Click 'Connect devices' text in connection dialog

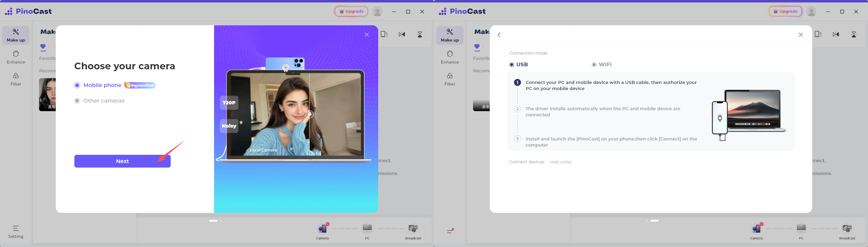(527, 162)
